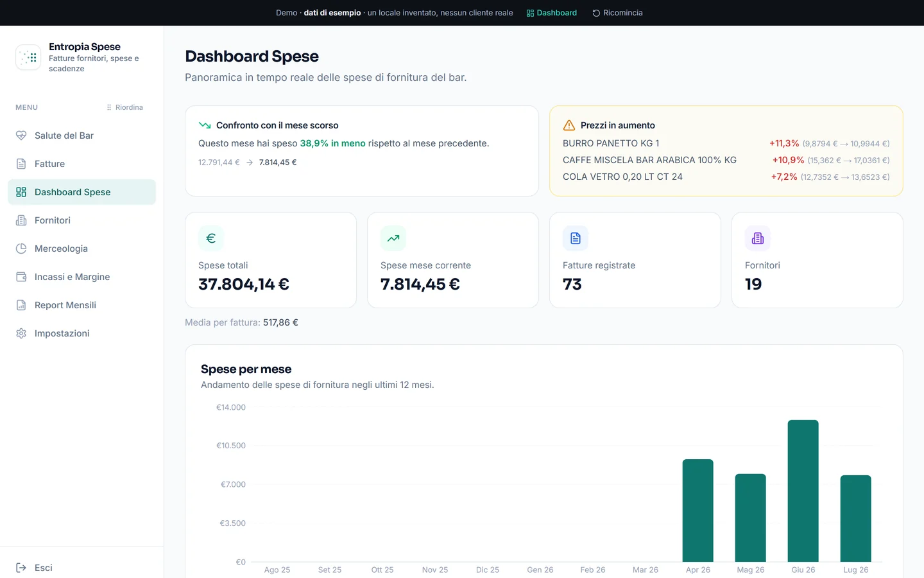Click the 38,9% in meno comparison text
The height and width of the screenshot is (578, 924).
pyautogui.click(x=332, y=143)
